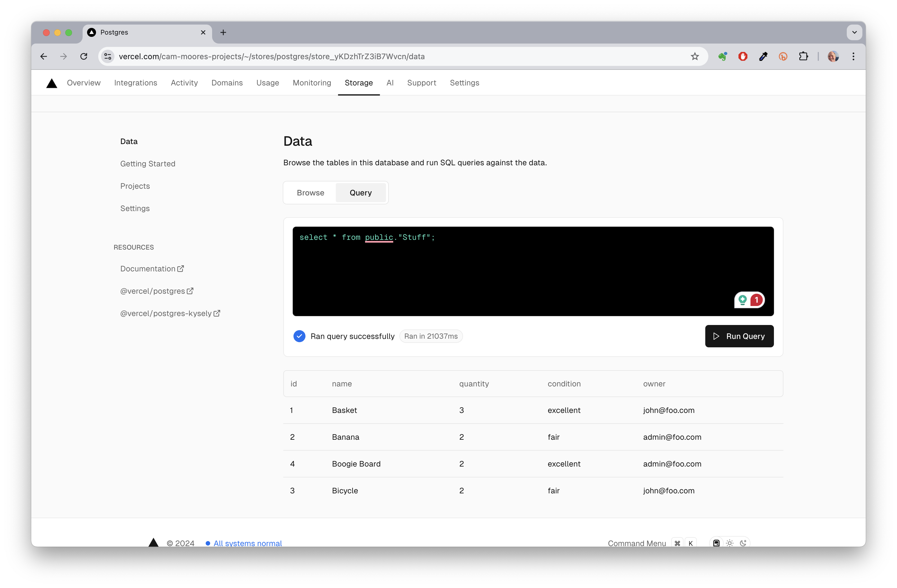Open the Monitoring navigation tab
This screenshot has width=897, height=588.
coord(312,83)
